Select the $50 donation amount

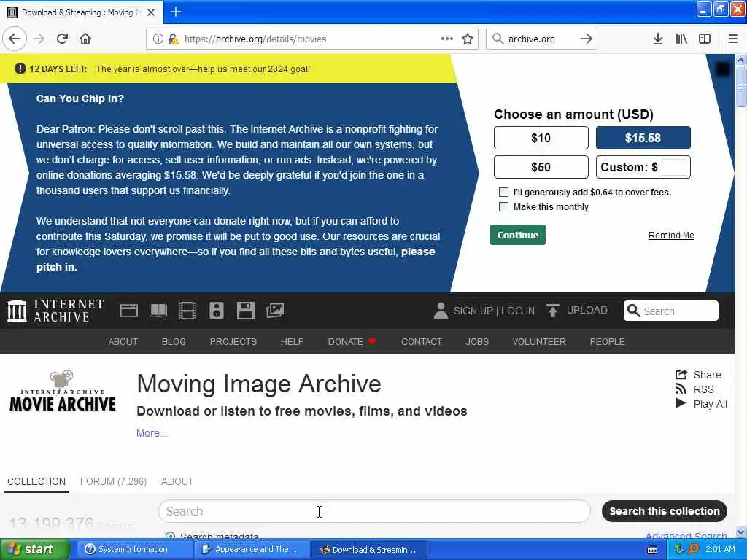click(541, 167)
